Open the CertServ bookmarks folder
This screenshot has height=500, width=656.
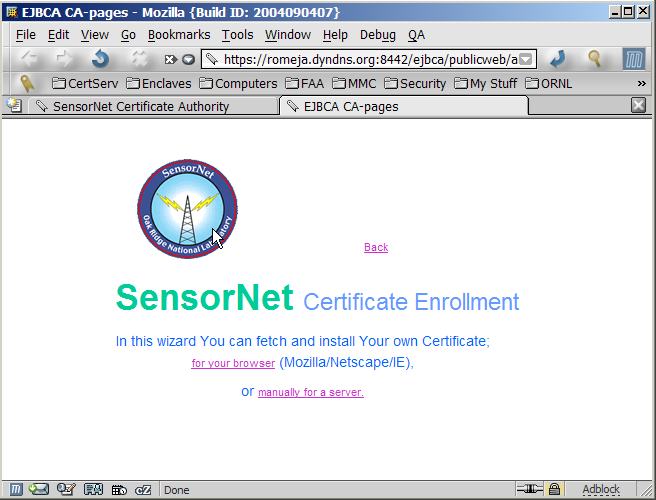85,84
